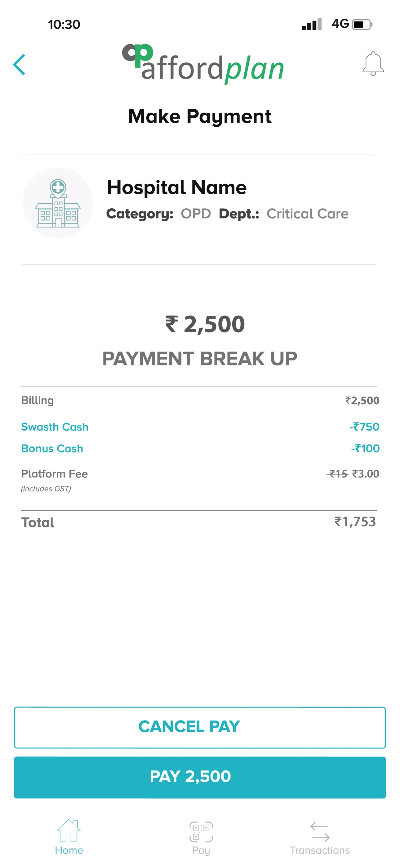
Task: Open Bonus Cash details
Action: click(x=52, y=449)
